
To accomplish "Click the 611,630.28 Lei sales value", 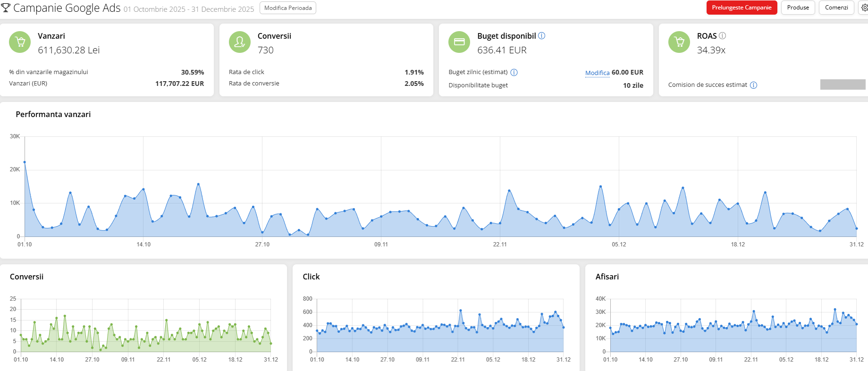I will tap(69, 50).
